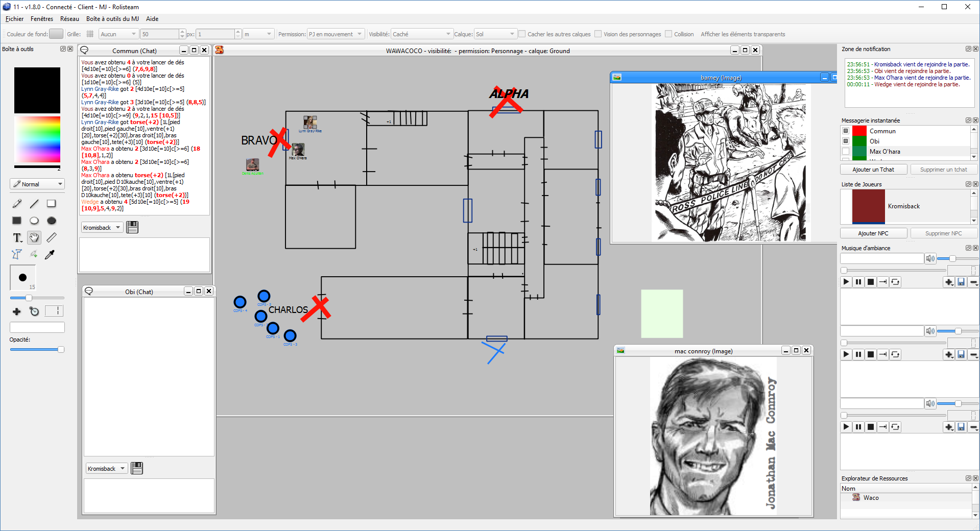Enable 'Cacher les autres calques' checkbox
The width and height of the screenshot is (980, 531).
click(522, 34)
